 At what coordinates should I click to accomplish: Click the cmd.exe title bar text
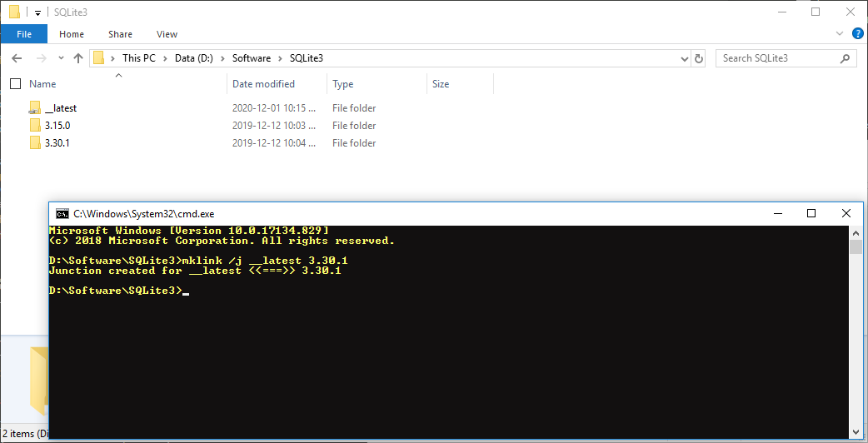pyautogui.click(x=144, y=214)
